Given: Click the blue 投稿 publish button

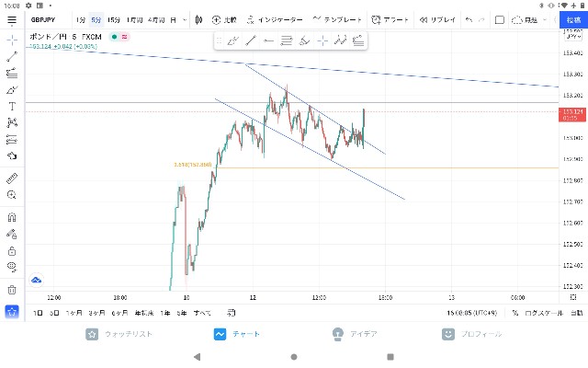Looking at the screenshot, I should 573,20.
